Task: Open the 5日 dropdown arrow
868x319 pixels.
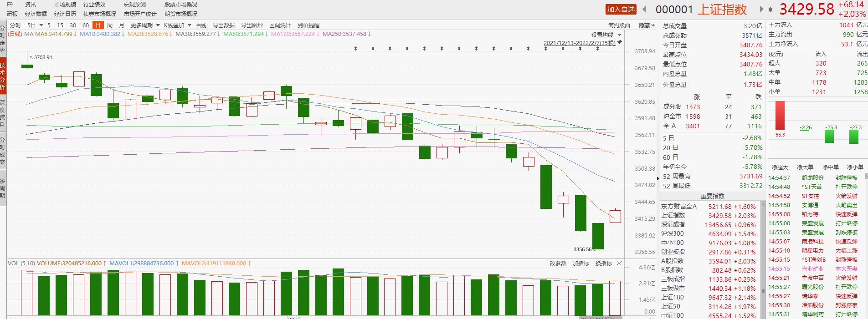Action: (41, 25)
